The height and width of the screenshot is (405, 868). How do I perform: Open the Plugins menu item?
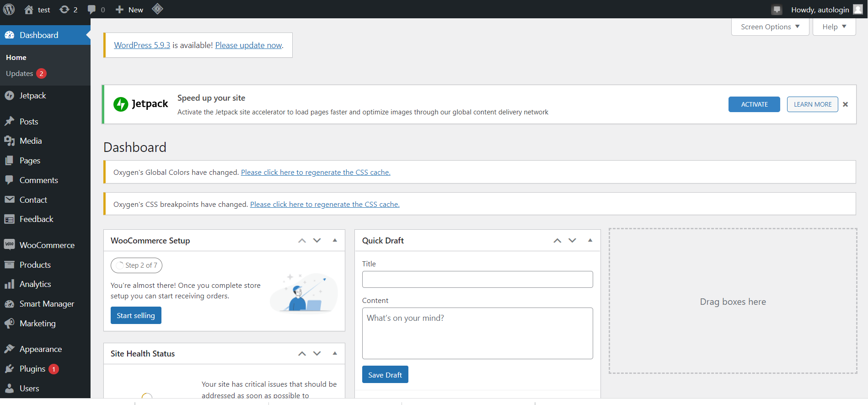(32, 369)
